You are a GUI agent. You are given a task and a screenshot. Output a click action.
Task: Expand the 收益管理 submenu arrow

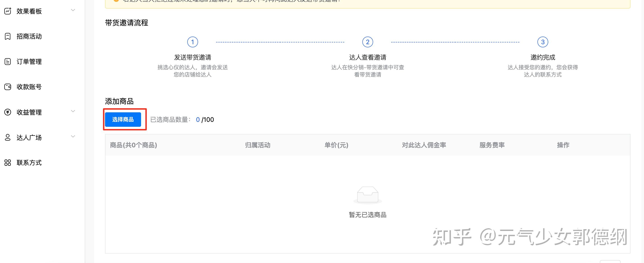click(73, 111)
